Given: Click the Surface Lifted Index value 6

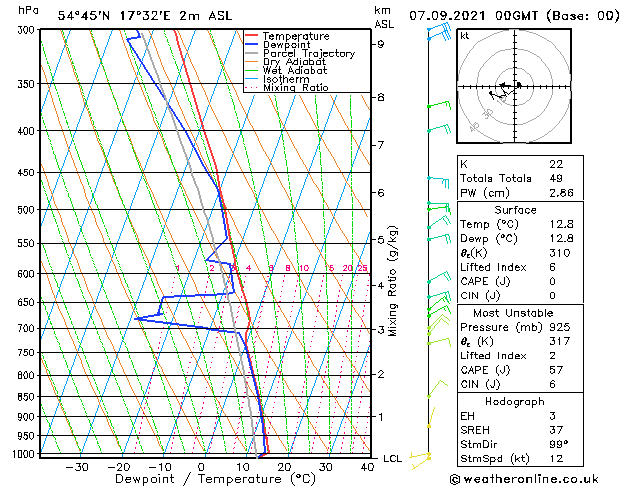Looking at the screenshot, I should [x=553, y=267].
